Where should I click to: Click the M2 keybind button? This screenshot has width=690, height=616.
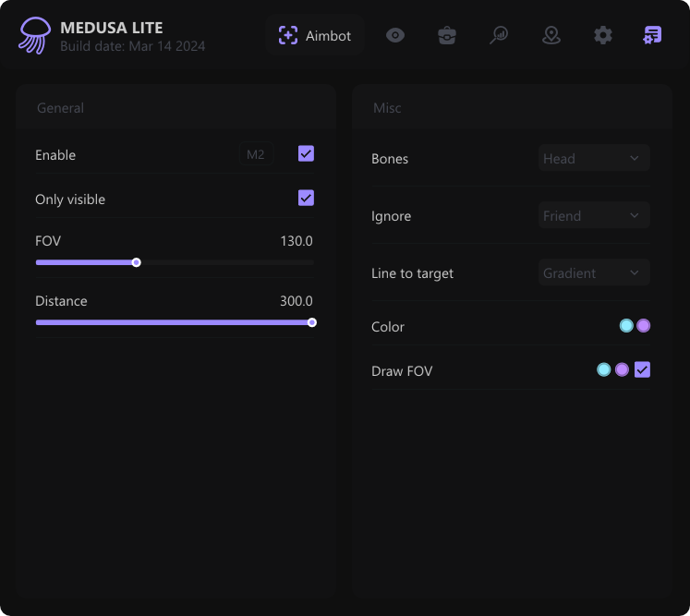point(256,154)
